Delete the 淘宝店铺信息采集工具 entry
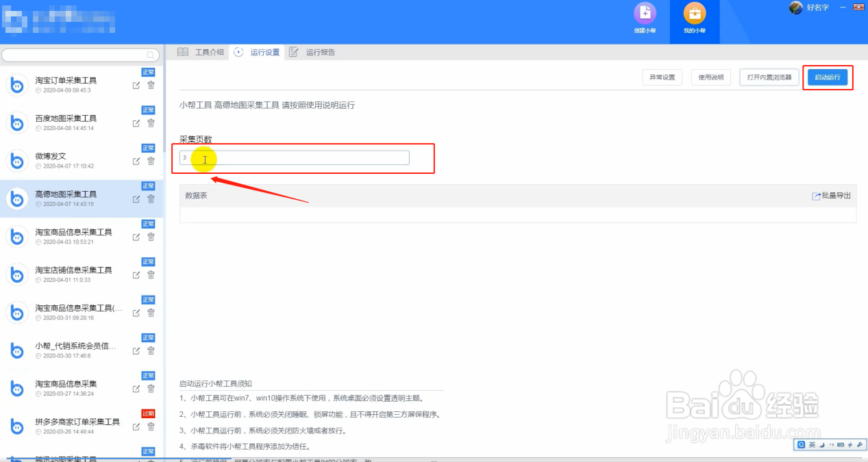 [x=151, y=274]
